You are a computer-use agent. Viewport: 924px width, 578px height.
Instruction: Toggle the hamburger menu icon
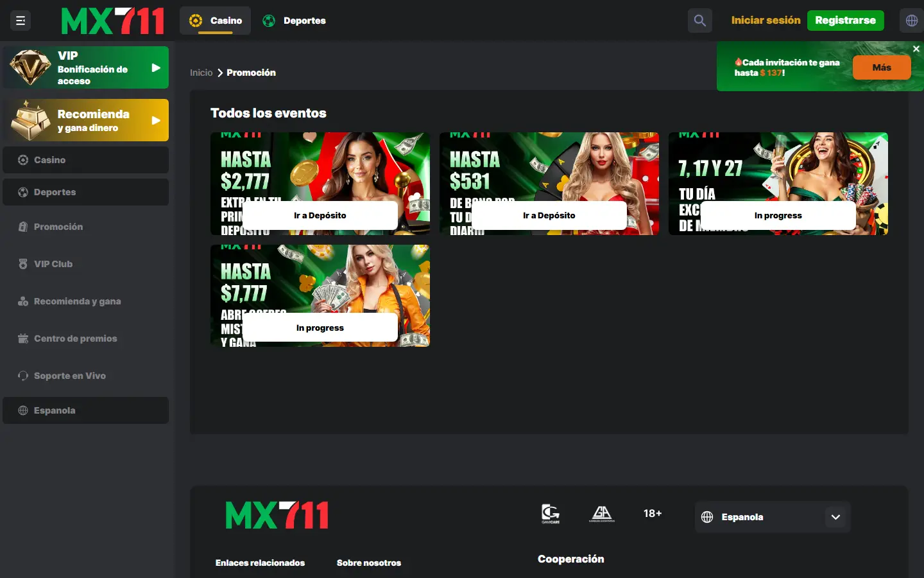click(x=21, y=21)
